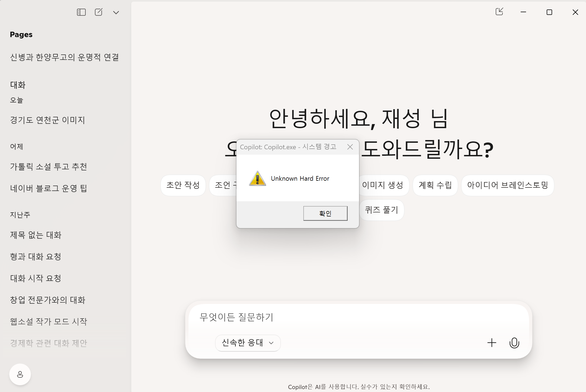The width and height of the screenshot is (586, 392).
Task: Focus the 무엇이든 질문하기 input field
Action: tap(358, 317)
